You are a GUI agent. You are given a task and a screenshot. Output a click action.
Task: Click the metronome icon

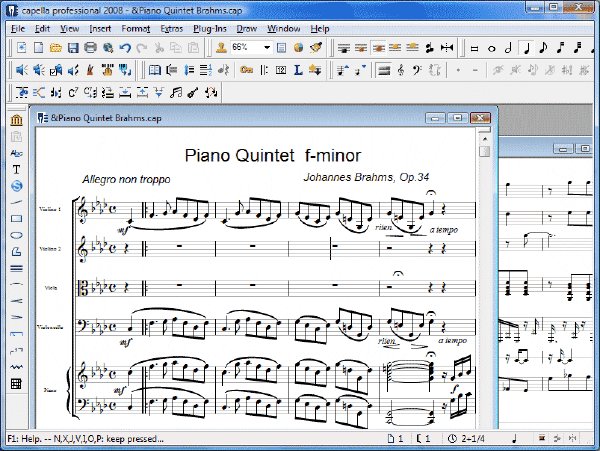coord(90,70)
